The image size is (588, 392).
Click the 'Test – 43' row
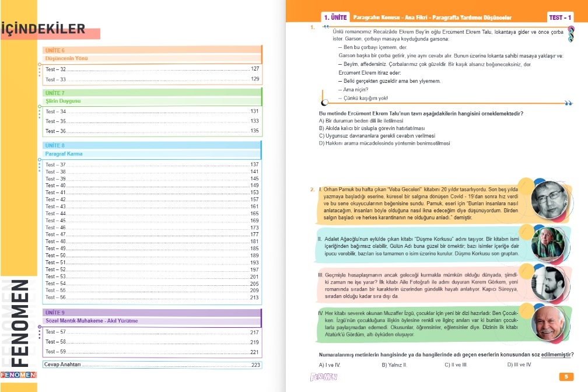(152, 206)
